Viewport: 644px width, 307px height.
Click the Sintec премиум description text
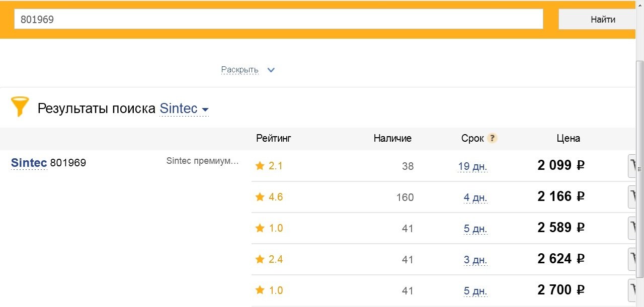tap(202, 161)
